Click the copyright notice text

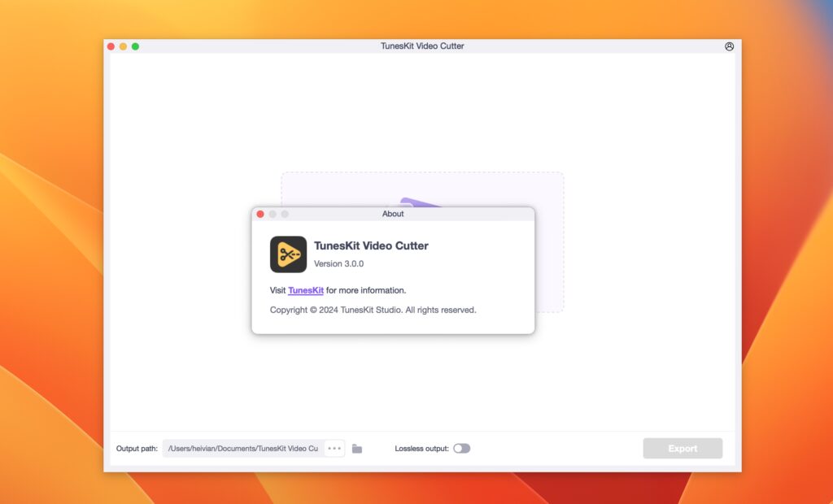[x=374, y=310]
